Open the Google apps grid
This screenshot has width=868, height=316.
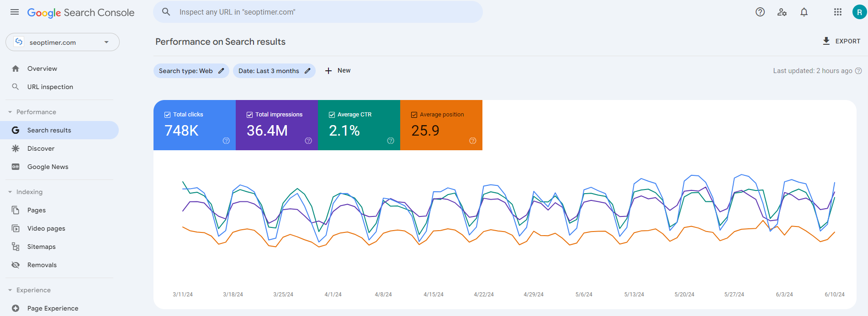tap(837, 12)
